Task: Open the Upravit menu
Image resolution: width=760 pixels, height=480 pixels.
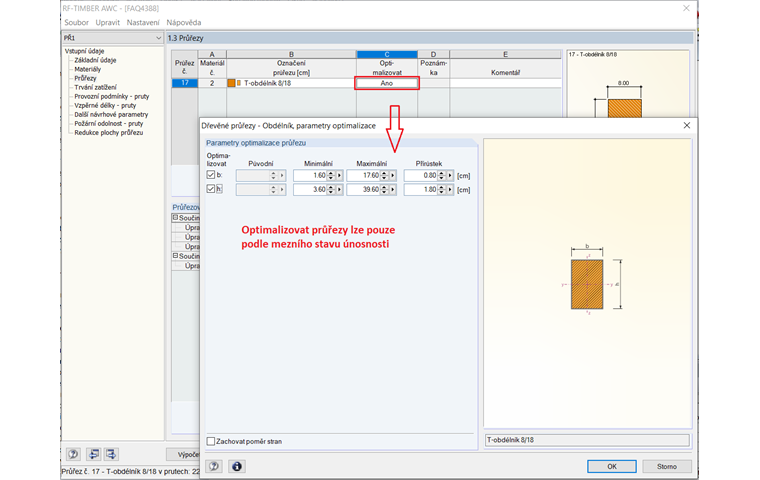Action: tap(108, 22)
